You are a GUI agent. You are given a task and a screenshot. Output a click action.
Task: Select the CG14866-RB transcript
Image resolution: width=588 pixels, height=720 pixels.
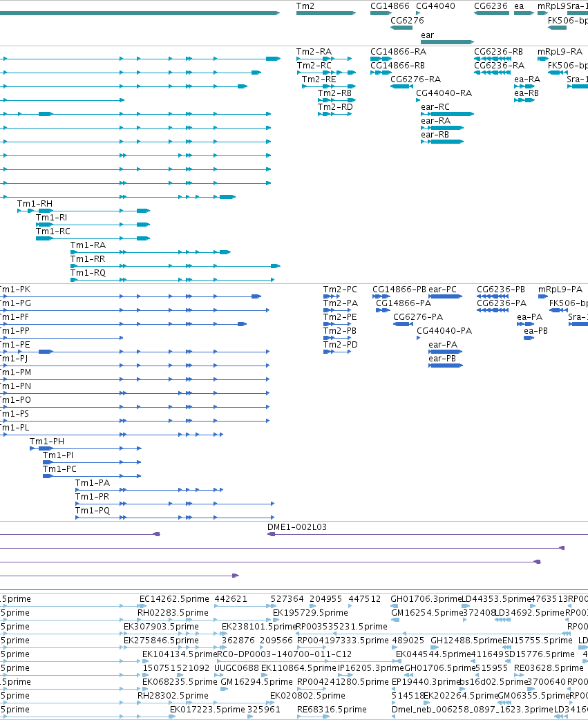click(x=381, y=73)
